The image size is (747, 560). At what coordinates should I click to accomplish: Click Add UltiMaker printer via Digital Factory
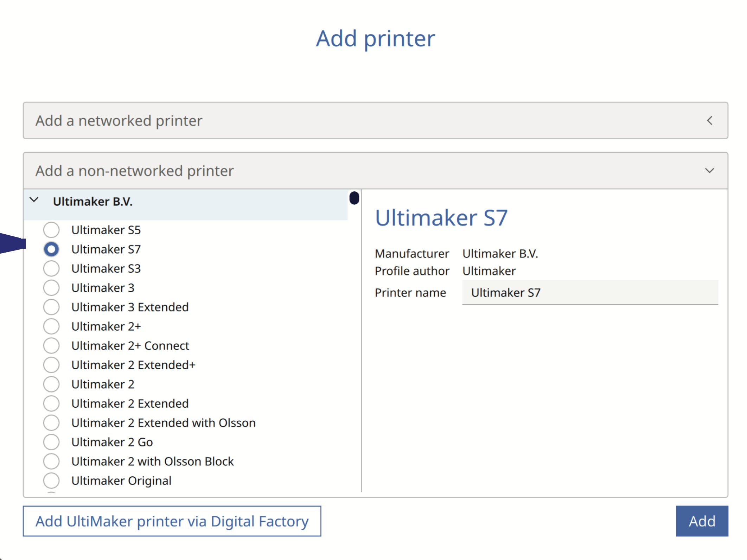172,521
